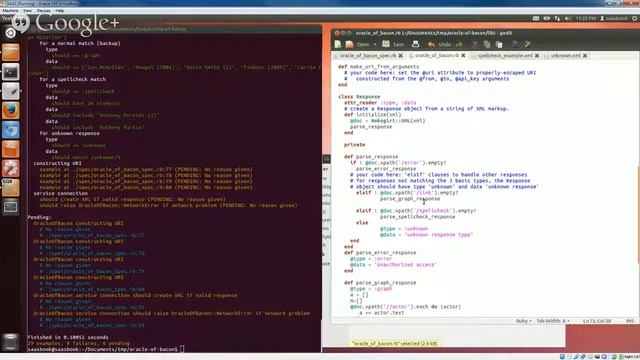Image resolution: width=640 pixels, height=360 pixels.
Task: Switch to the oracle_of_bacon.rb tab
Action: pos(437,56)
